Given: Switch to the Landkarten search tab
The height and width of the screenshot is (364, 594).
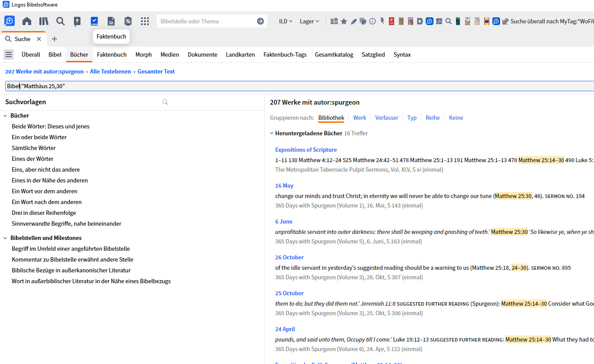Looking at the screenshot, I should pos(240,54).
